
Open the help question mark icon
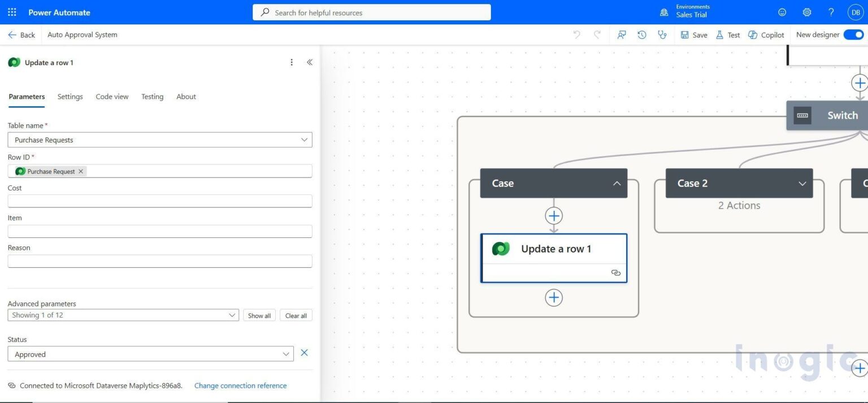coord(831,12)
